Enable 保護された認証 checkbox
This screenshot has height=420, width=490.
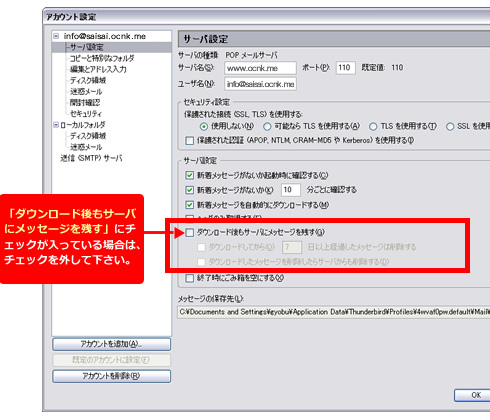tap(189, 141)
